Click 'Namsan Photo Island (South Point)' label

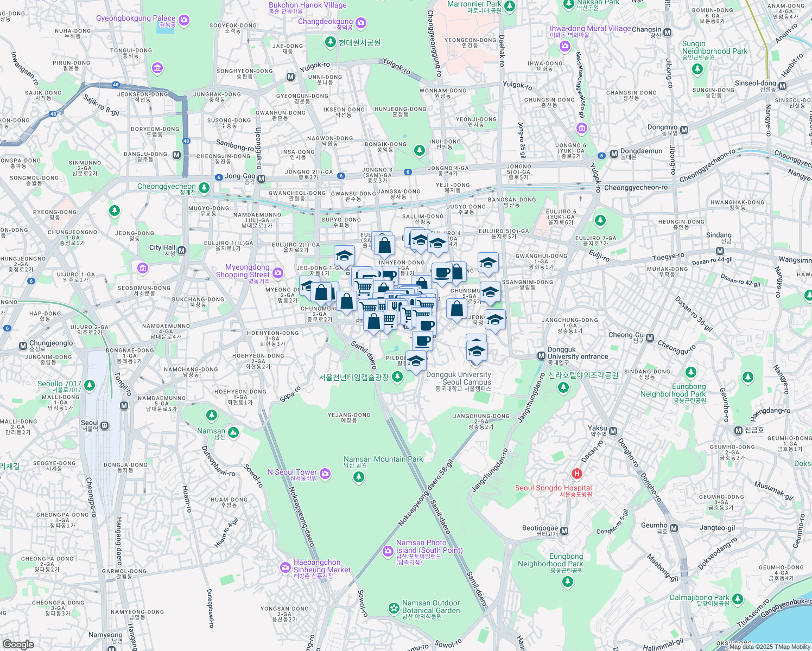(429, 546)
